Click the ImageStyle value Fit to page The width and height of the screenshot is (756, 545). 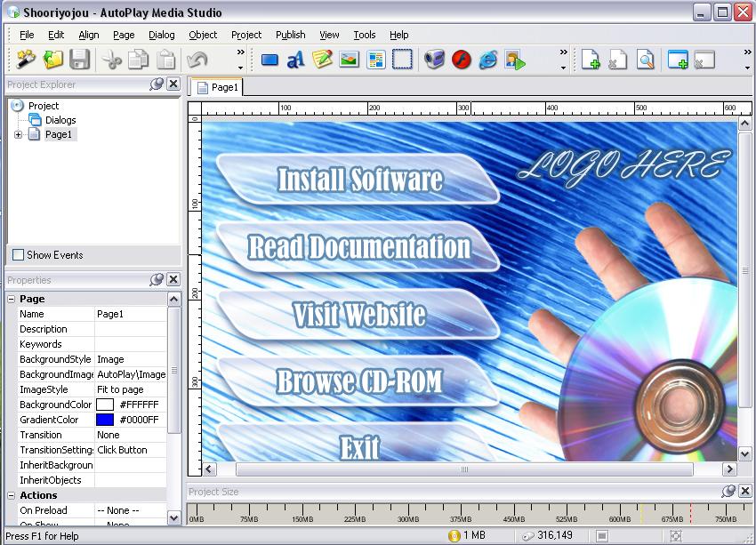[x=131, y=389]
